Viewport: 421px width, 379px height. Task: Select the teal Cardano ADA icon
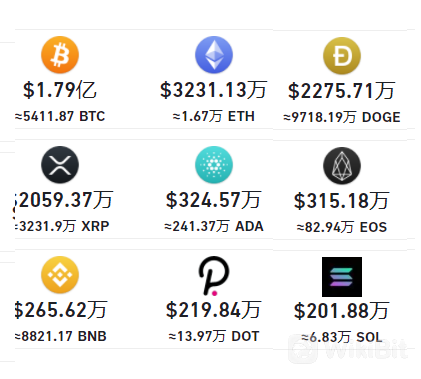214,165
